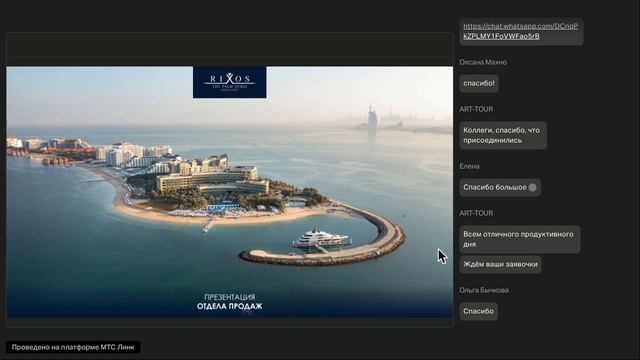The image size is (640, 360).
Task: Click the ART-TOUR name above 'Коллеги, спасибо' message
Action: (476, 109)
